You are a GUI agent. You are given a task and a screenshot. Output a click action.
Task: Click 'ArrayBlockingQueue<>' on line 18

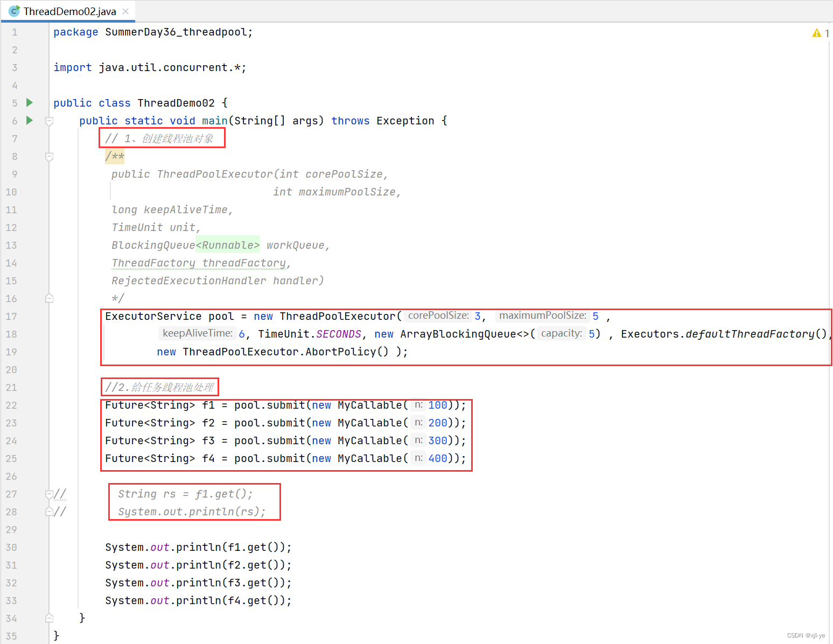point(465,334)
